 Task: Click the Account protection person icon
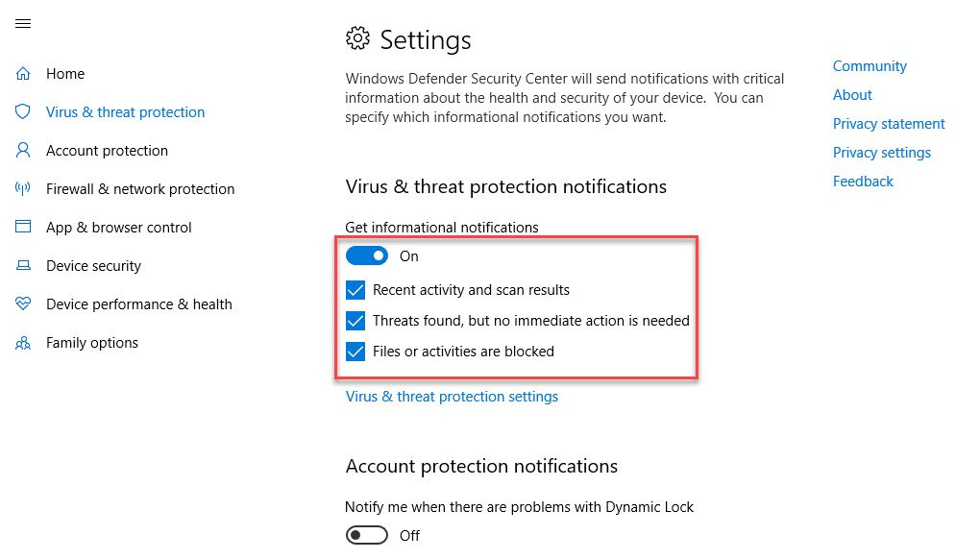(23, 151)
